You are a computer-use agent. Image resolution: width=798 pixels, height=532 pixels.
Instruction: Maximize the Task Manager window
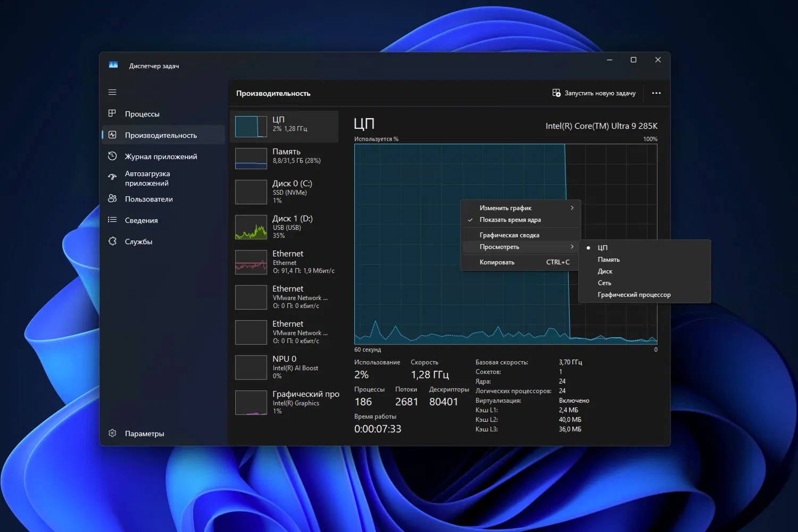(x=634, y=60)
